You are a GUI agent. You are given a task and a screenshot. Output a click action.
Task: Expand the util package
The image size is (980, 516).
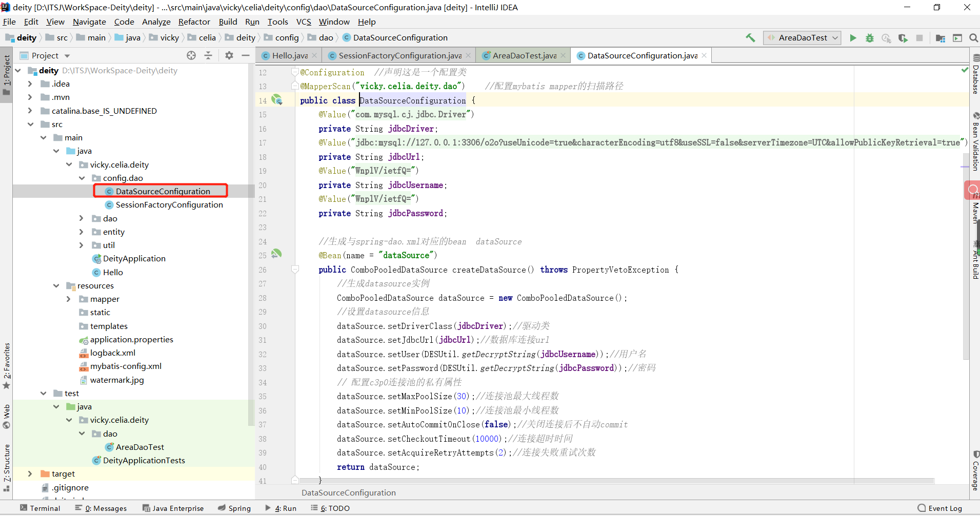click(x=81, y=245)
